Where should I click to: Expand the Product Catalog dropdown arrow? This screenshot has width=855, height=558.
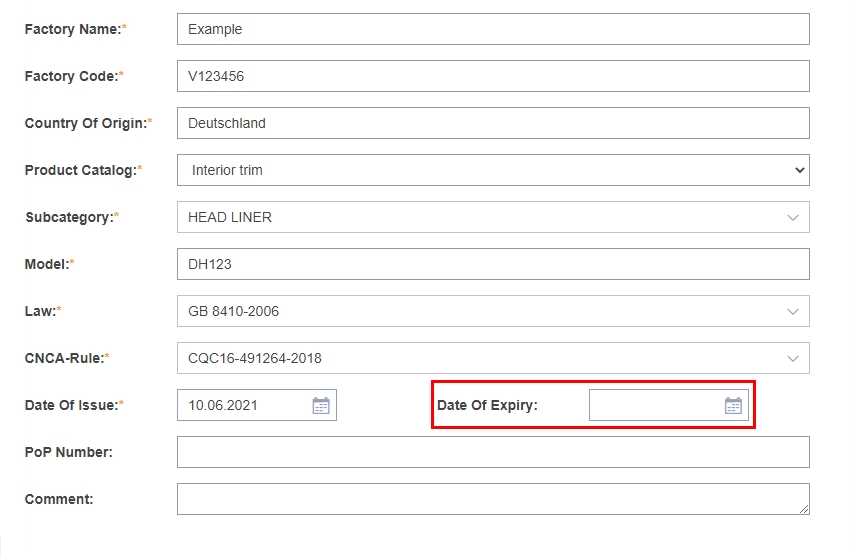pos(799,170)
